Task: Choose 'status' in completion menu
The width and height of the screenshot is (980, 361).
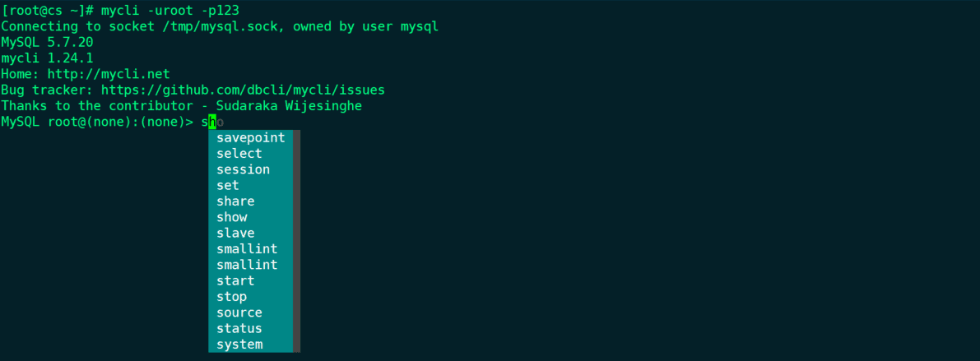Action: point(251,329)
